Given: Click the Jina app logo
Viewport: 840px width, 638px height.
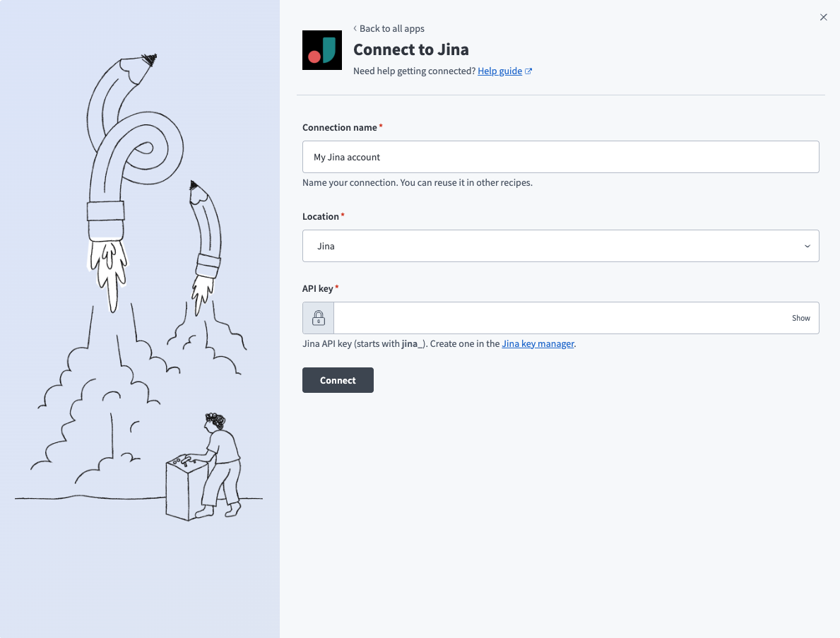Looking at the screenshot, I should pos(322,50).
